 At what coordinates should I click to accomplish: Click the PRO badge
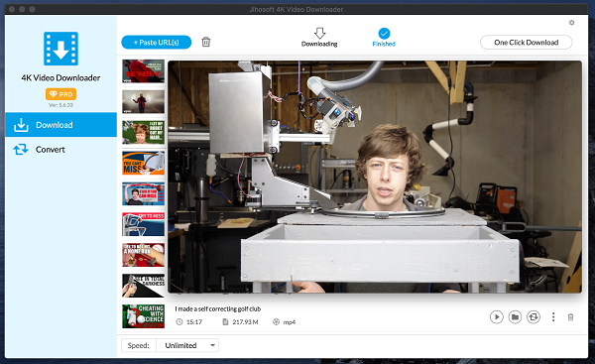point(60,94)
